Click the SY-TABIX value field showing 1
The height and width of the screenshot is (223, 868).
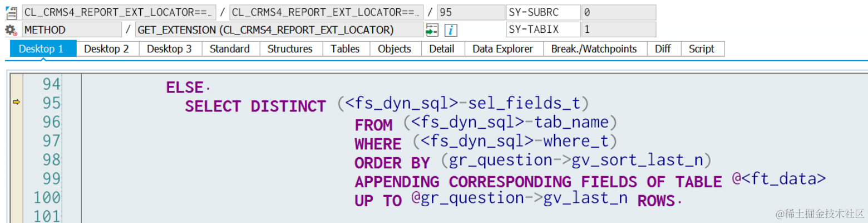(x=619, y=30)
